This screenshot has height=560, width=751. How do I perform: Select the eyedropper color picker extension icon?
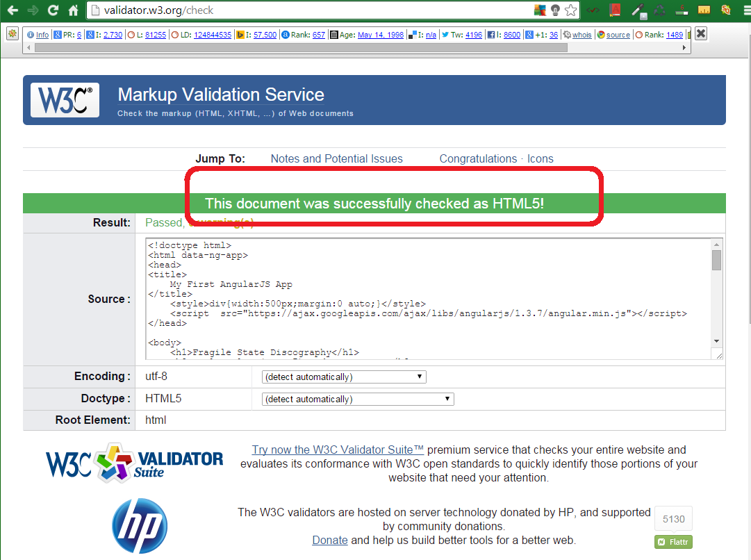pos(638,11)
